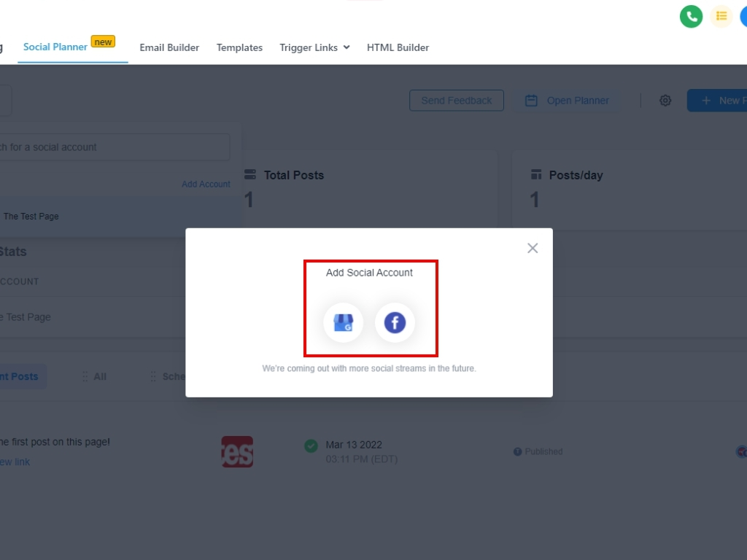747x560 pixels.
Task: Click the Add Social Account heading
Action: tap(369, 273)
